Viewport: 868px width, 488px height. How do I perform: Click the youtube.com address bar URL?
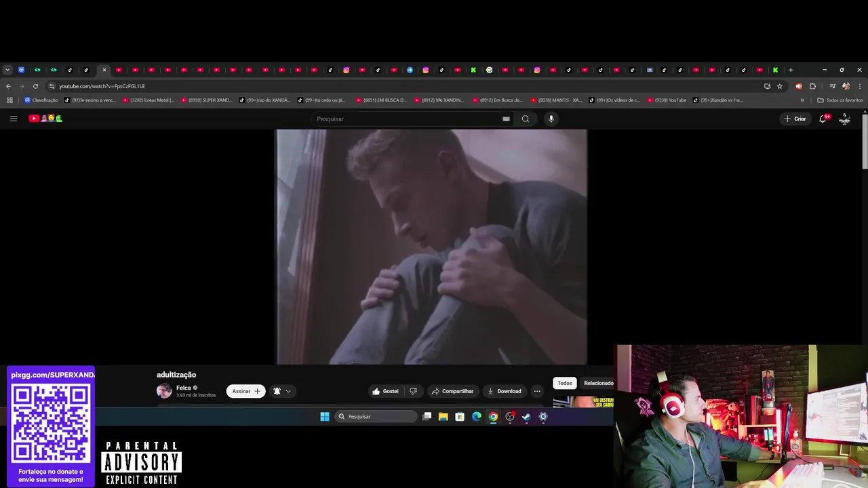102,86
